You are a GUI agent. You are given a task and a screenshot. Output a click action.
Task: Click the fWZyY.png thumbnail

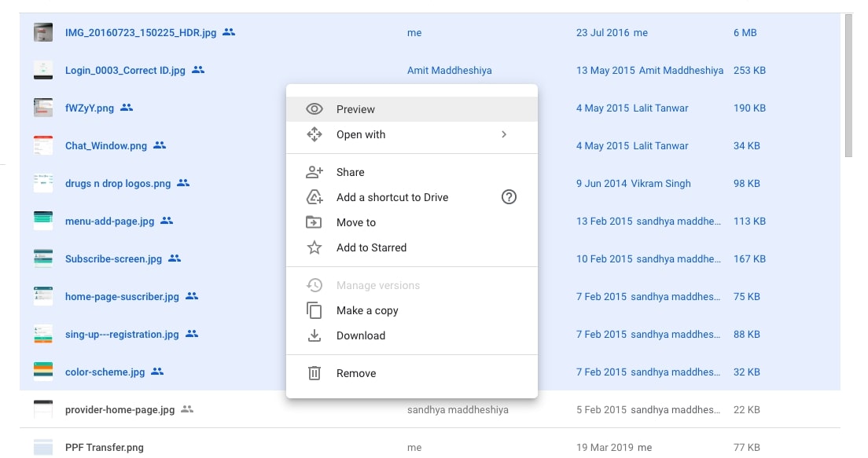[x=43, y=108]
